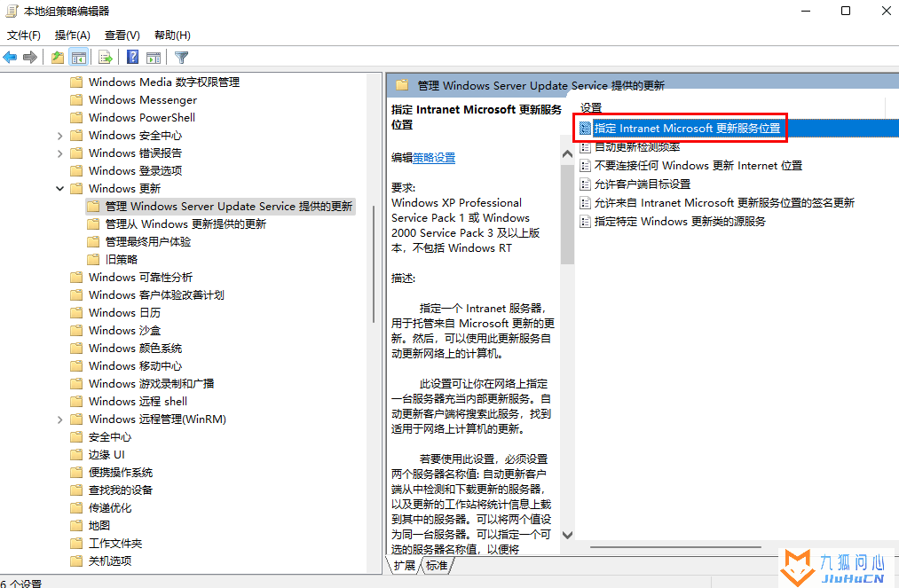This screenshot has width=899, height=588.
Task: Select Windows 客户体验改善计划 in the tree
Action: (x=156, y=295)
